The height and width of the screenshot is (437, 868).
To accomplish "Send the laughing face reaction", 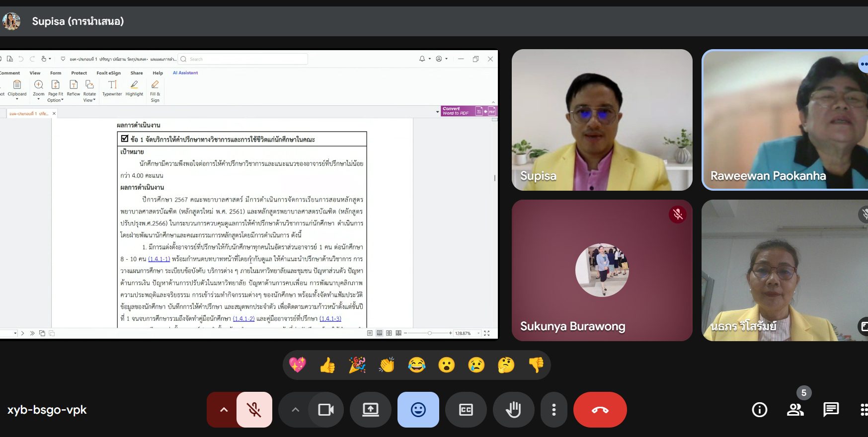I will point(417,365).
